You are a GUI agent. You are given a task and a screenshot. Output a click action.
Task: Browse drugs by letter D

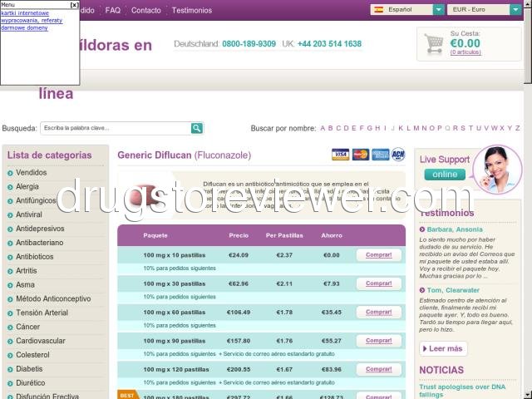pyautogui.click(x=346, y=128)
